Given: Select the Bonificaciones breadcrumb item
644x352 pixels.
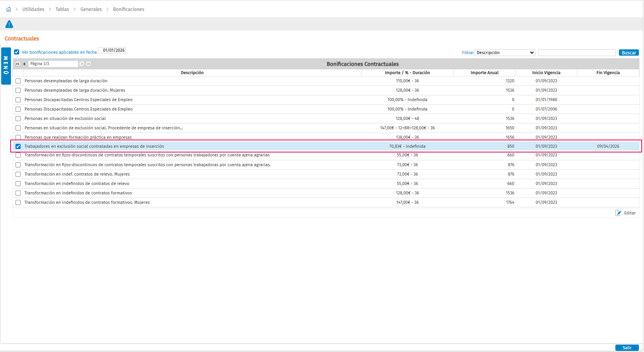Looking at the screenshot, I should coord(129,9).
